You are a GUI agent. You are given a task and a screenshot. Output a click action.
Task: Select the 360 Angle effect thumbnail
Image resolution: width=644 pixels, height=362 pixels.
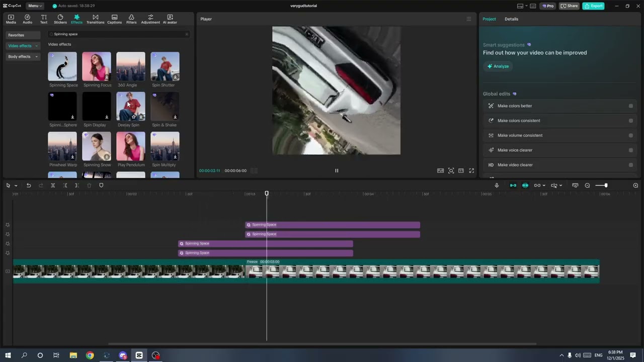(x=131, y=66)
